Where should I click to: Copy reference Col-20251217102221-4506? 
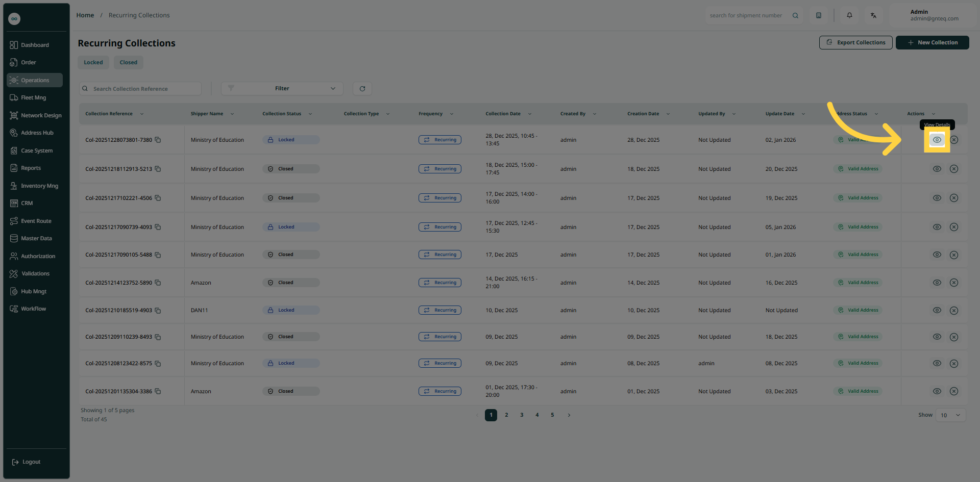click(158, 198)
